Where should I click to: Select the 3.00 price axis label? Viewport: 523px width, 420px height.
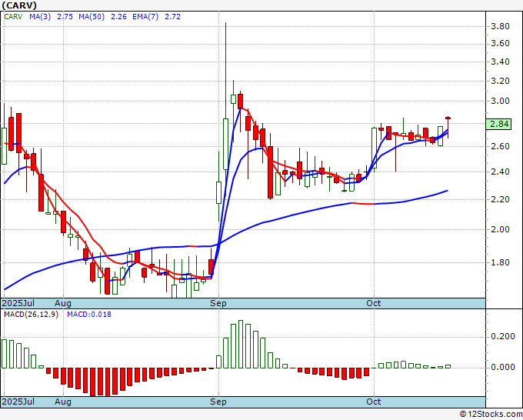pyautogui.click(x=500, y=101)
